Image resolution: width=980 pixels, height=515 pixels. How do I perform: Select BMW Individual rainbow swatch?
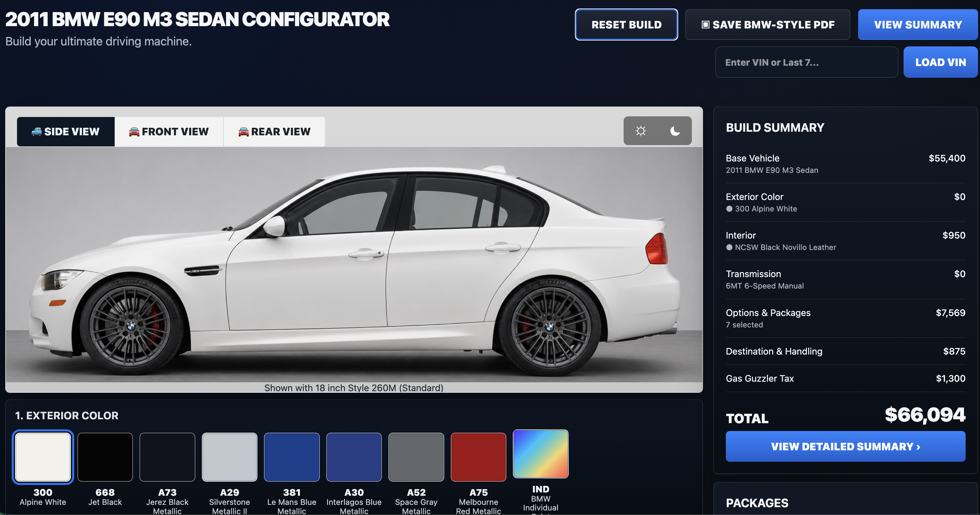click(x=541, y=454)
